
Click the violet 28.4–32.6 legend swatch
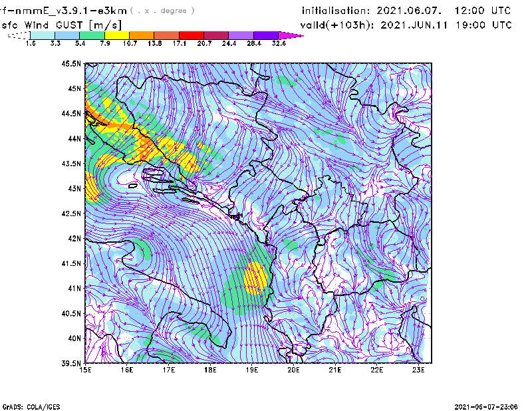(x=265, y=35)
